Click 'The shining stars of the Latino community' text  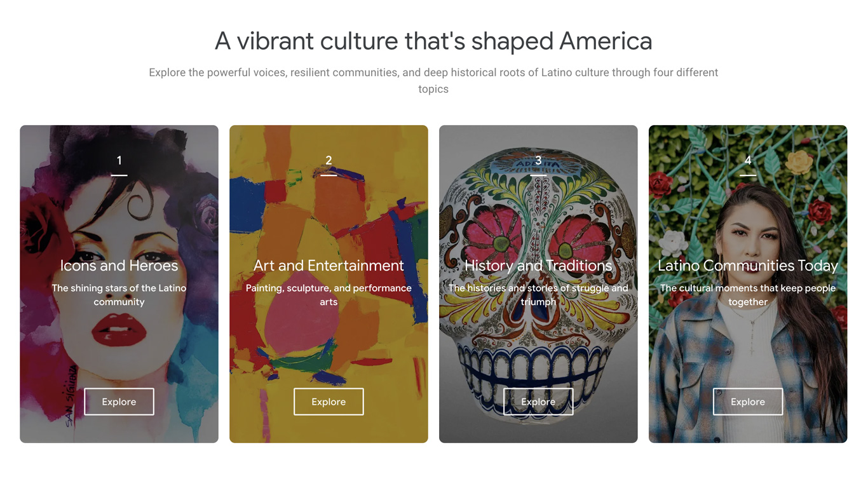point(119,295)
